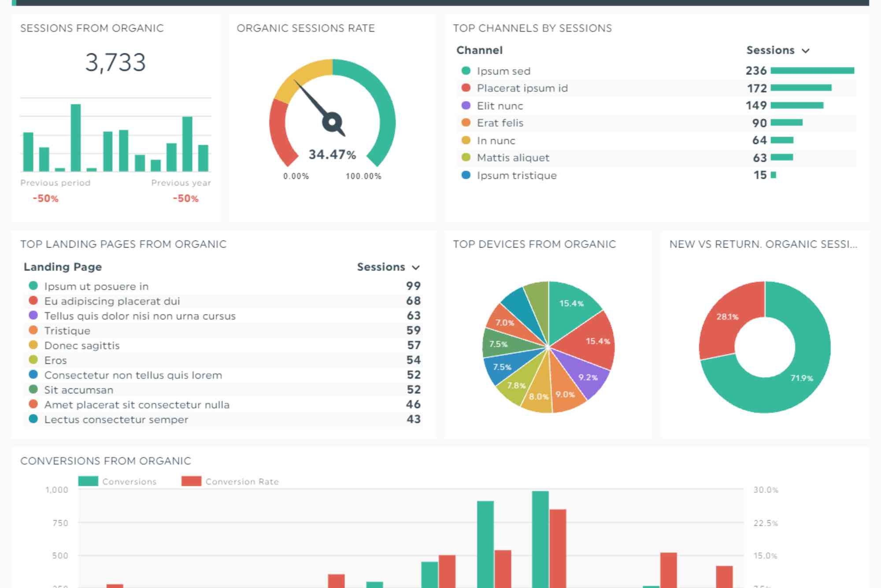Image resolution: width=881 pixels, height=588 pixels.
Task: Click the red dot icon beside Placerat ipsum id
Action: click(x=465, y=88)
